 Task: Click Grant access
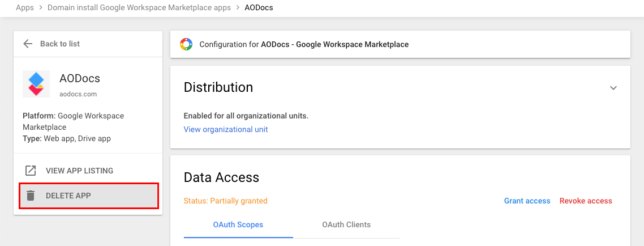tap(527, 201)
